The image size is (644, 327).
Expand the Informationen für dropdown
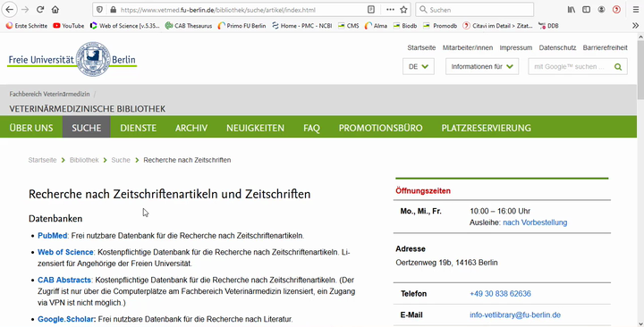pyautogui.click(x=482, y=66)
